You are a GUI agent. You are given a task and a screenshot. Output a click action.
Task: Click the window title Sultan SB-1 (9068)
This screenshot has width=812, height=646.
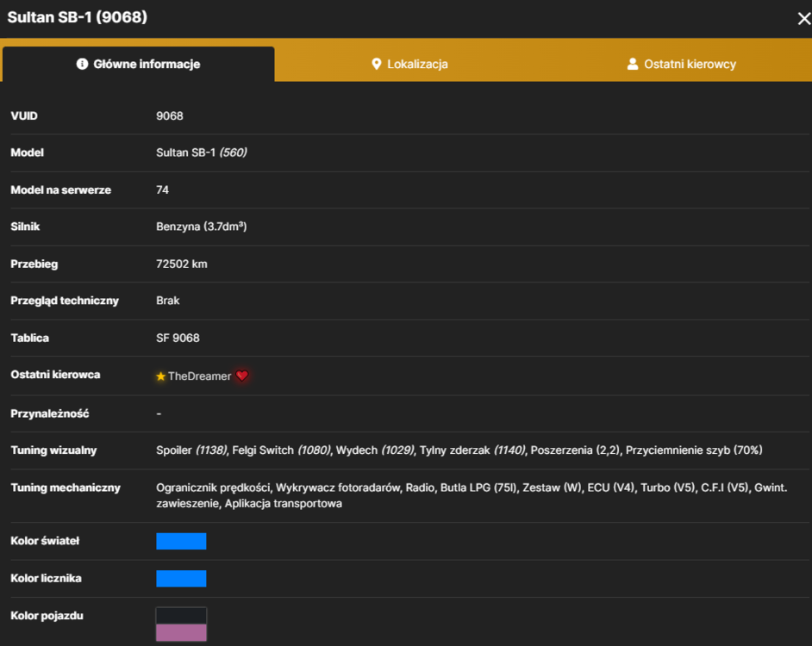pyautogui.click(x=78, y=17)
